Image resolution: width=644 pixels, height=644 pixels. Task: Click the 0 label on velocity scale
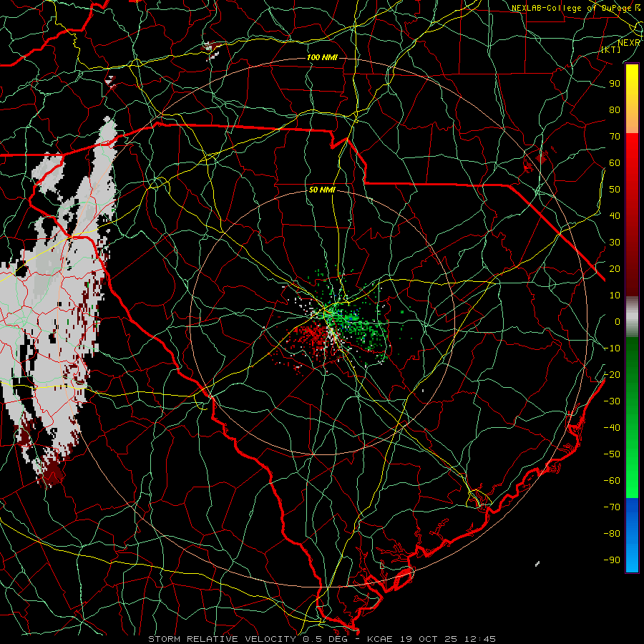[618, 321]
